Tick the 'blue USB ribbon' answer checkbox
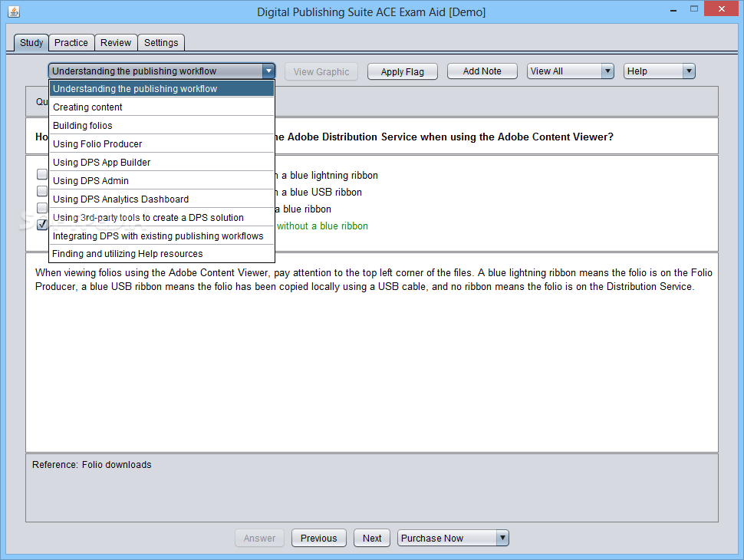Viewport: 744px width, 560px height. pos(42,191)
